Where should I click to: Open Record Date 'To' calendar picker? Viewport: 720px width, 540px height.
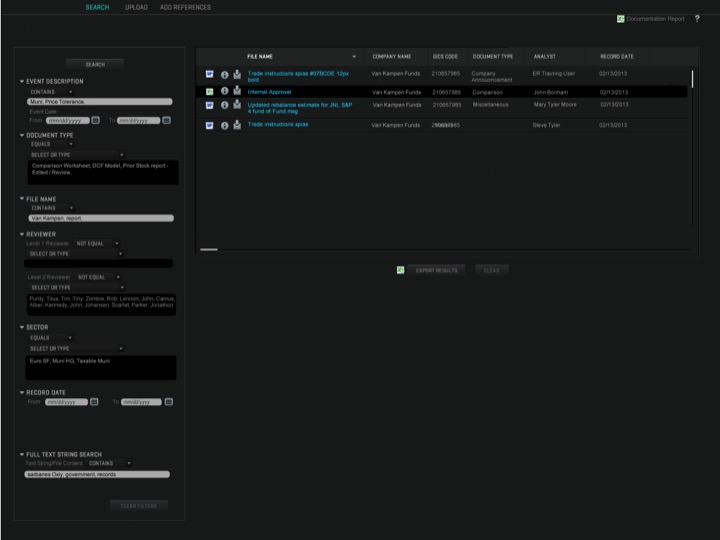coord(167,402)
